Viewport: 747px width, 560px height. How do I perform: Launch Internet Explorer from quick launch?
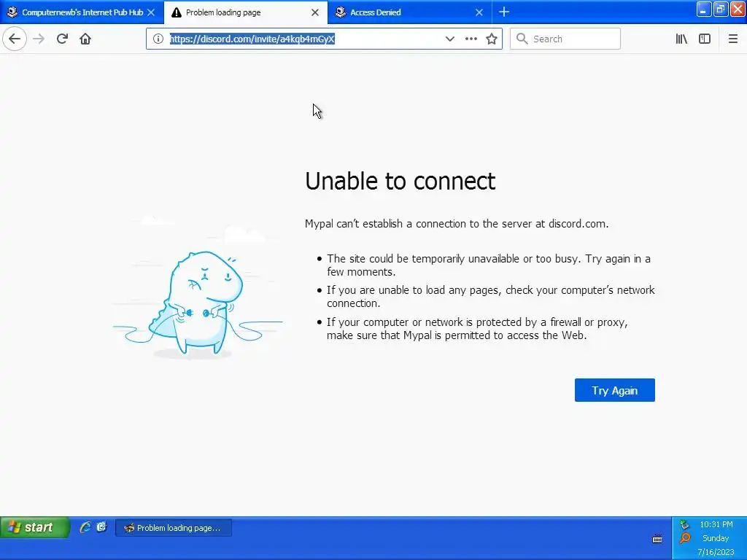point(85,526)
